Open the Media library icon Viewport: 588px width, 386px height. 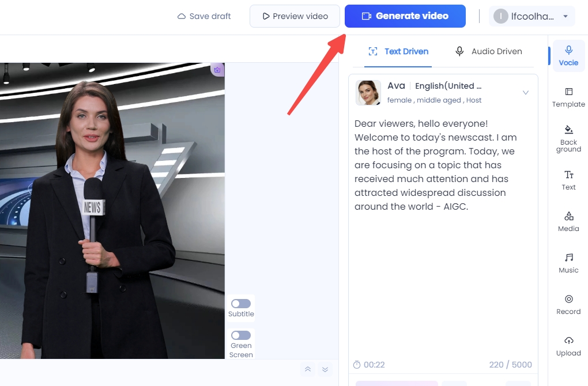click(568, 221)
